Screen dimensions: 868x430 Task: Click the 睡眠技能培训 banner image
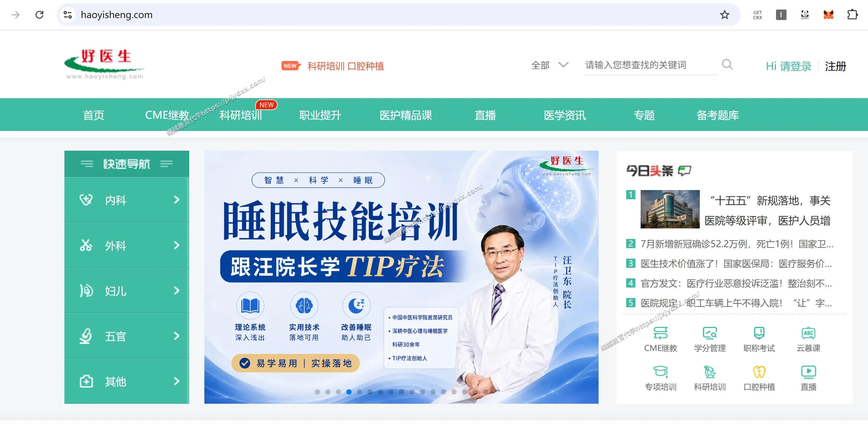401,277
